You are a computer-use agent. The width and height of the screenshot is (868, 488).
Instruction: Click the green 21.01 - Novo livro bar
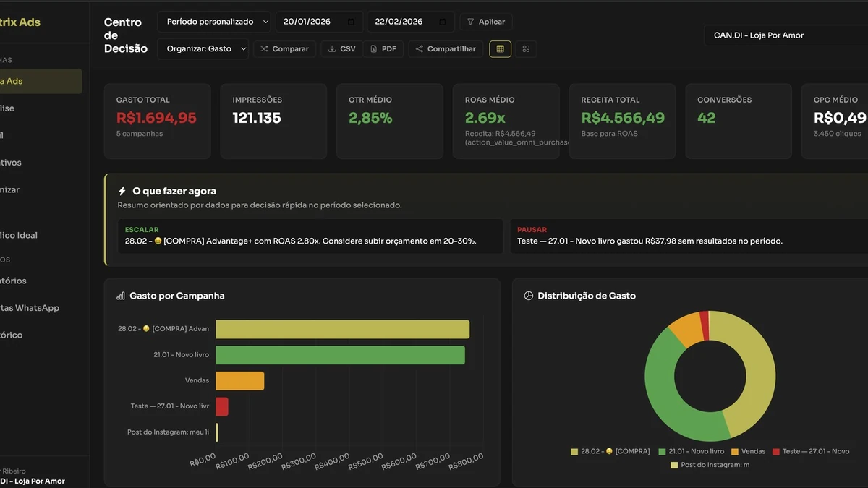[340, 355]
